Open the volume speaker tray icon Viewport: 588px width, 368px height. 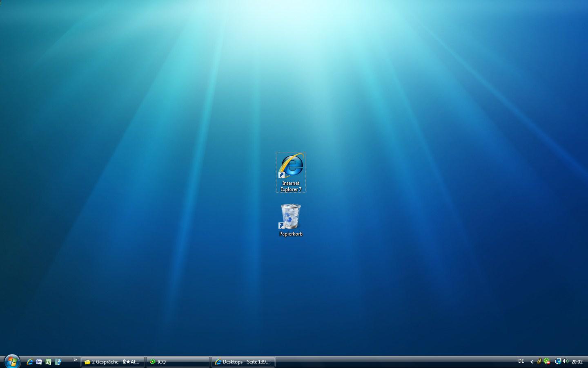566,361
